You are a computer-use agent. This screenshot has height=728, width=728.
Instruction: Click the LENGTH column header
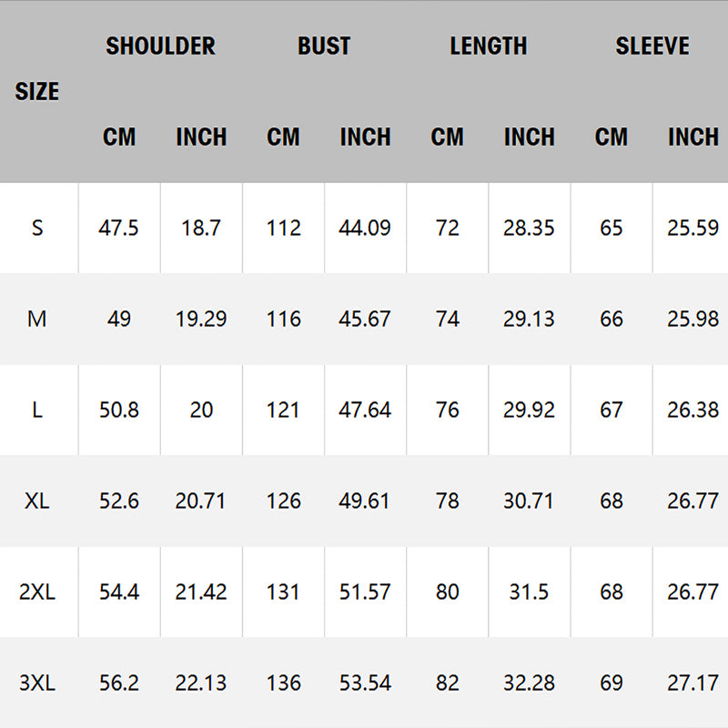click(488, 45)
